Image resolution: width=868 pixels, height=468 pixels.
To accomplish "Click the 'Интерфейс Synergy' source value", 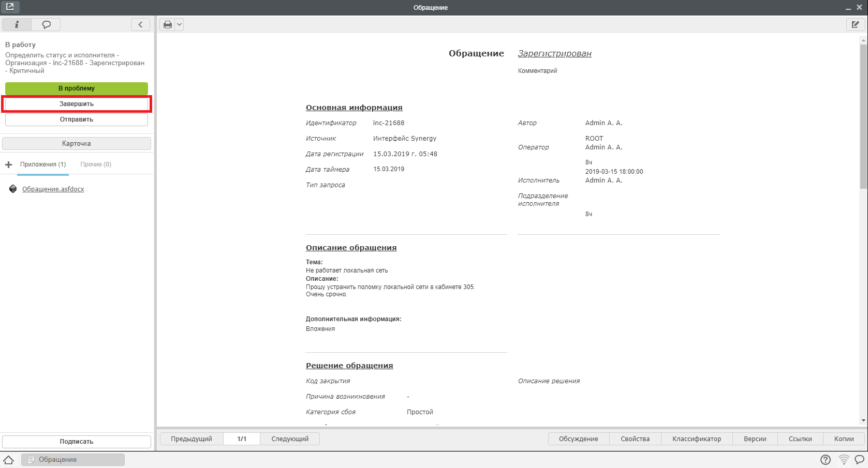I will coord(405,139).
